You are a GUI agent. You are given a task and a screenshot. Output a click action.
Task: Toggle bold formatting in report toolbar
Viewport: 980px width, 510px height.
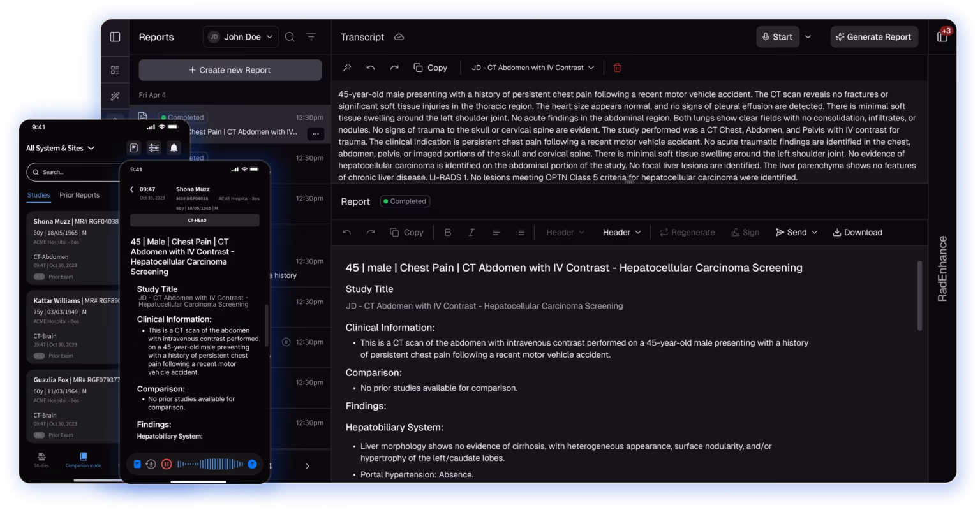447,232
